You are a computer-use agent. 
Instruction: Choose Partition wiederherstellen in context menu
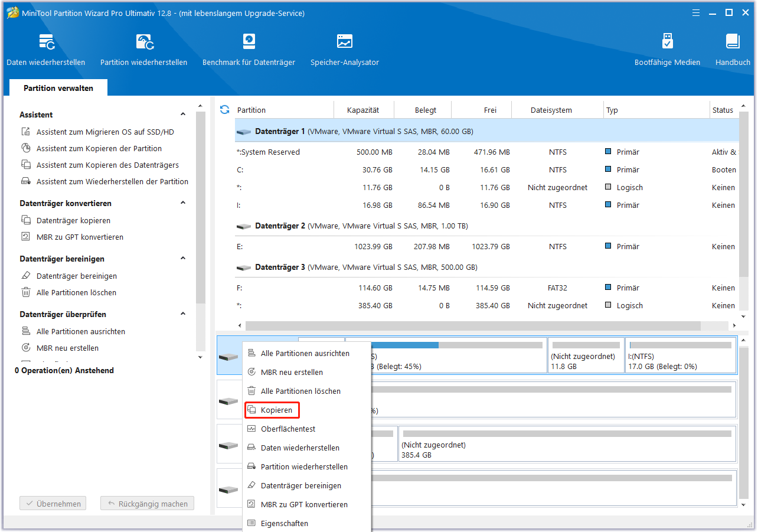[x=307, y=467]
